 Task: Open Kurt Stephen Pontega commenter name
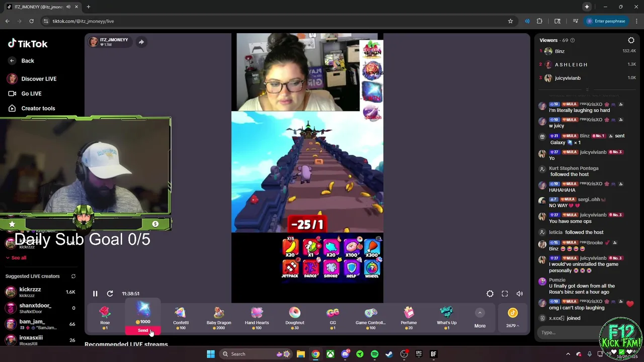tap(574, 168)
